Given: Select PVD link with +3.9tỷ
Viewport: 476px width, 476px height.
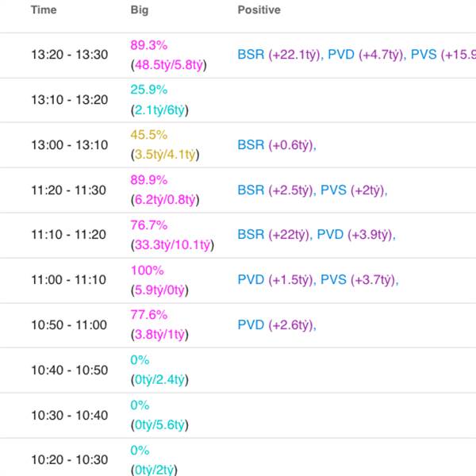Looking at the screenshot, I should [x=330, y=235].
